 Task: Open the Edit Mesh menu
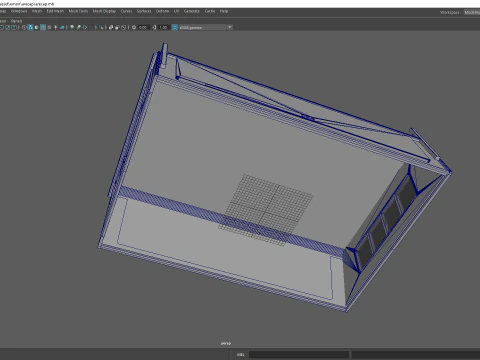point(55,11)
